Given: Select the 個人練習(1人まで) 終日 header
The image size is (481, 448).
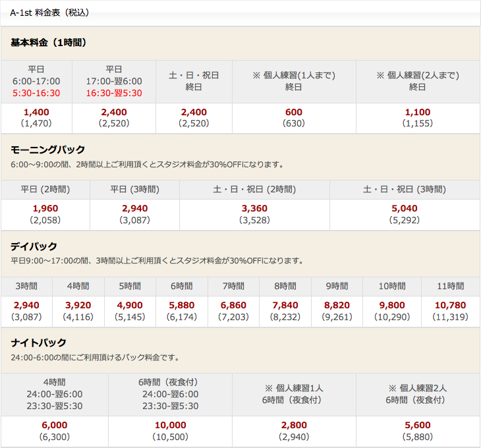Looking at the screenshot, I should (294, 81).
